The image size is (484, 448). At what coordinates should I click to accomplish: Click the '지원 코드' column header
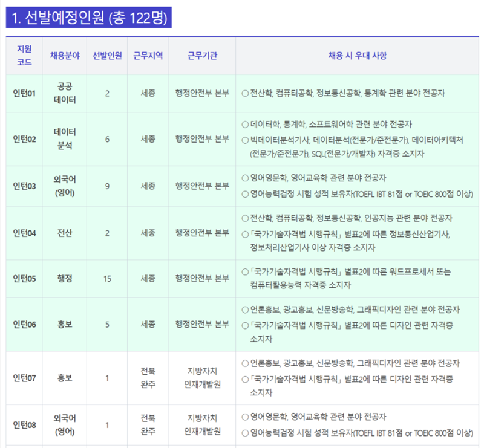24,56
